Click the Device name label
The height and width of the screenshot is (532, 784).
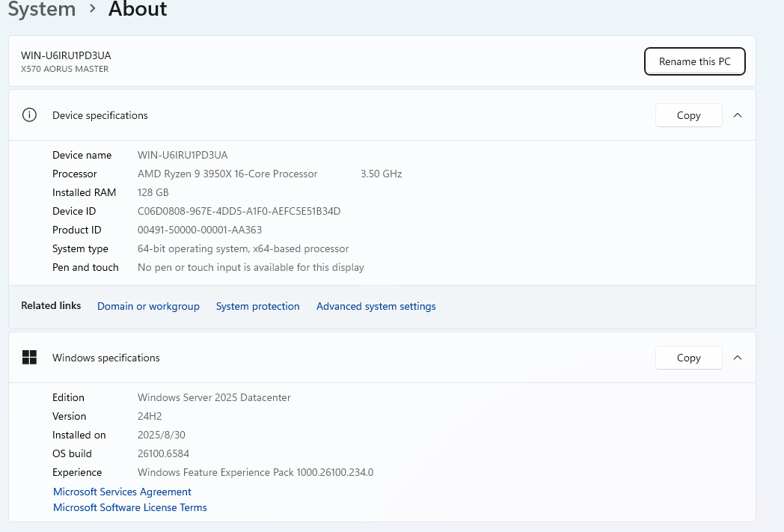82,155
